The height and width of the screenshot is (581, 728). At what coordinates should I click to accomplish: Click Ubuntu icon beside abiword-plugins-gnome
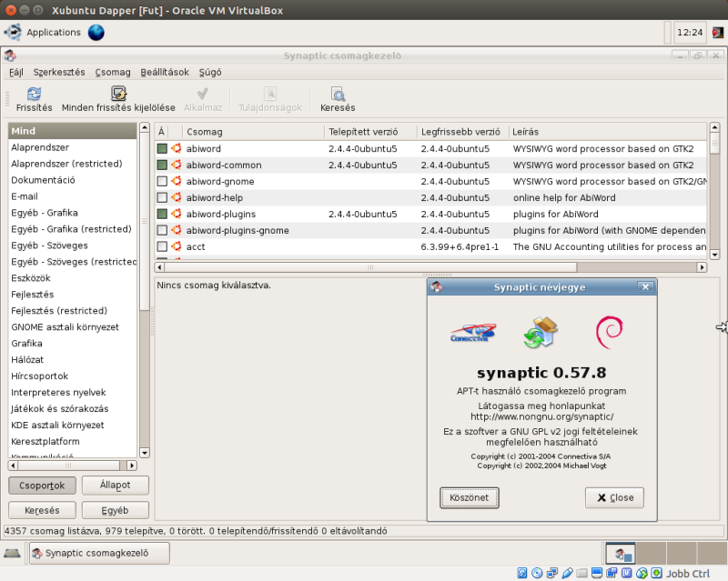coord(177,230)
